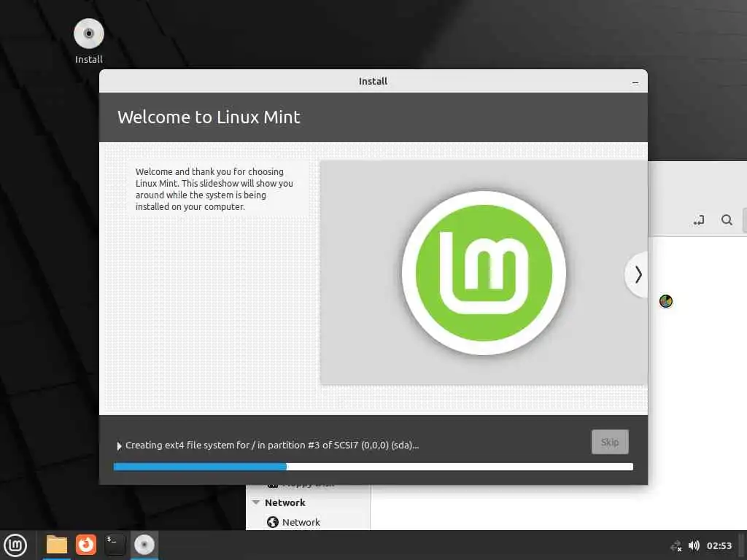Click the Creating ext4 file system status text
747x560 pixels.
272,446
